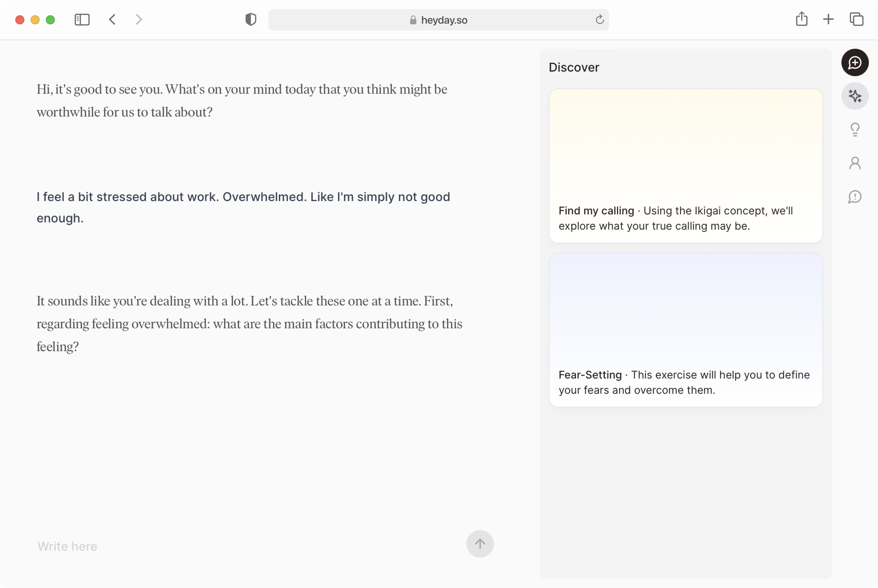Click the privacy shield icon
The height and width of the screenshot is (588, 878).
click(251, 19)
